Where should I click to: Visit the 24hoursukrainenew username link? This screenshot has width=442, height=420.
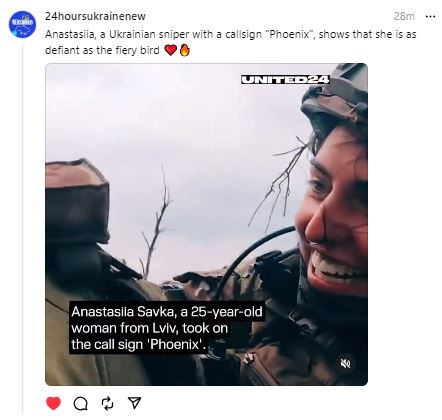click(95, 16)
